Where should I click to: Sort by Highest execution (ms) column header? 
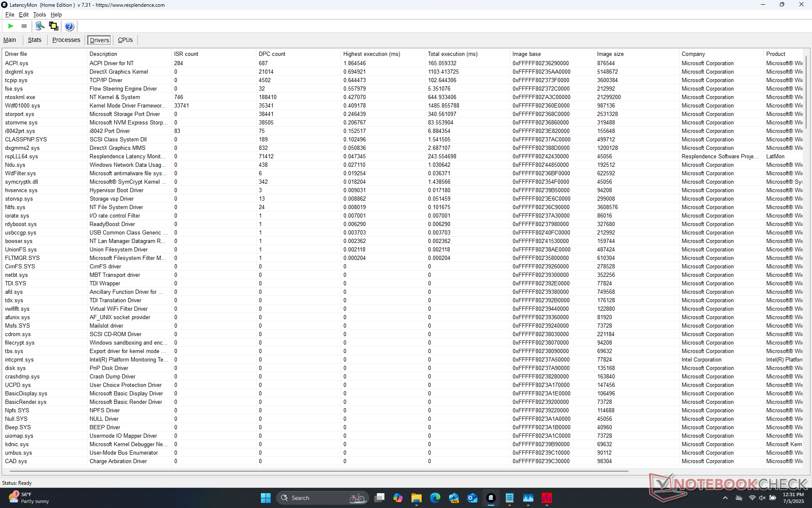tap(371, 54)
